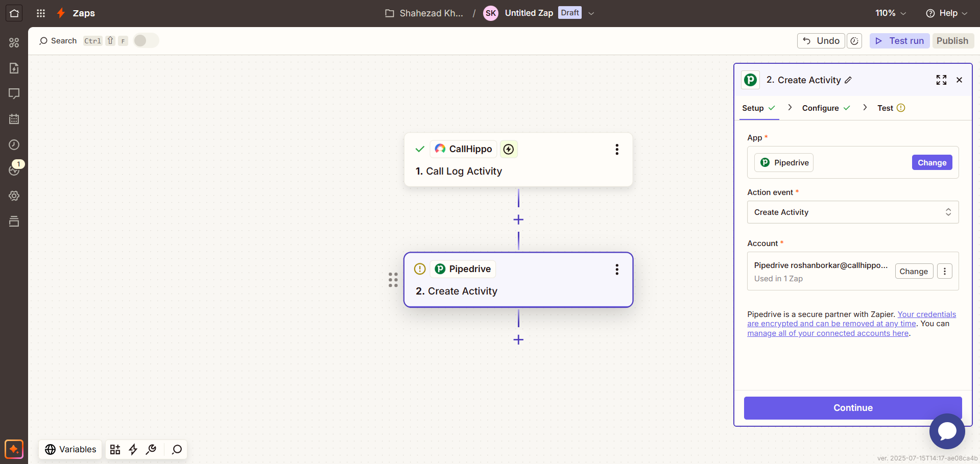
Task: Click the warning icon on Pipedrive step
Action: pyautogui.click(x=420, y=269)
